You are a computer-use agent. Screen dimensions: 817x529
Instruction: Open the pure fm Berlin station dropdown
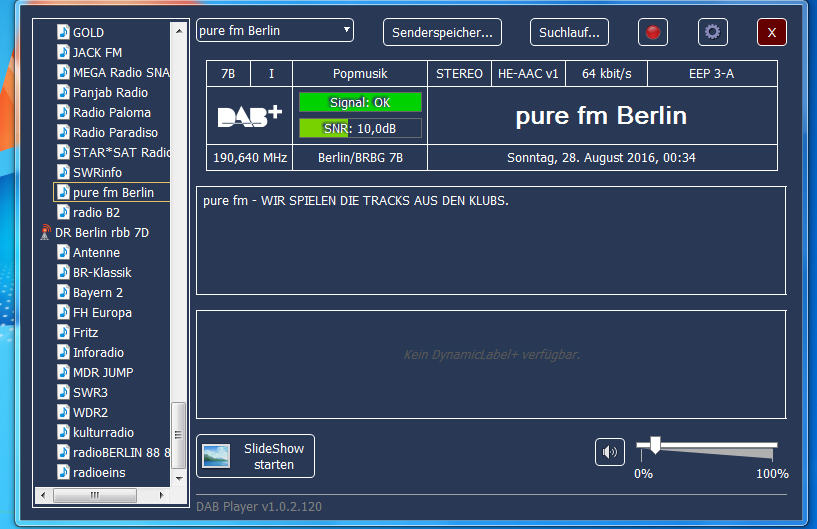tap(275, 30)
